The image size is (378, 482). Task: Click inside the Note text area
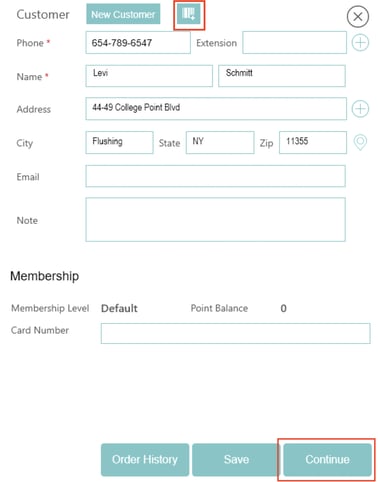pos(215,220)
